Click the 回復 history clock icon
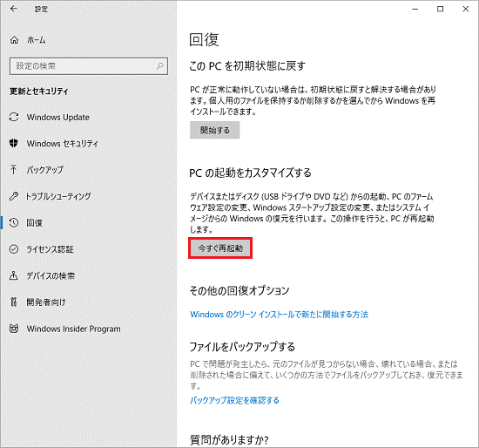This screenshot has width=479, height=448. [x=14, y=222]
